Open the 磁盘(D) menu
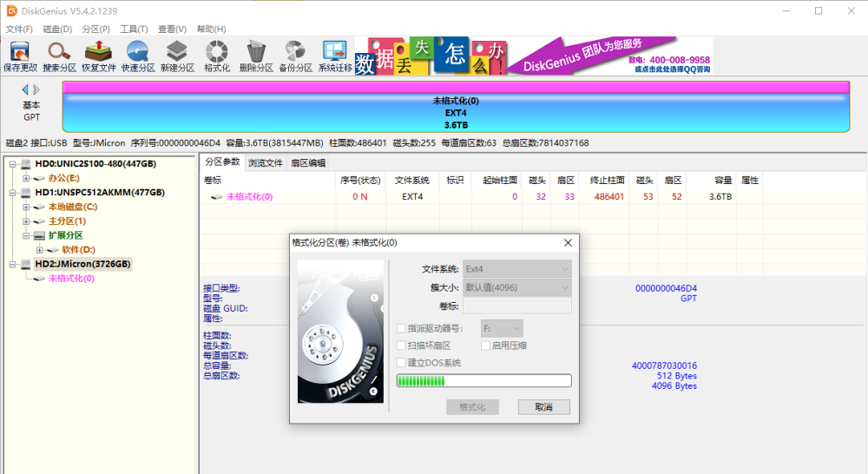 point(57,29)
